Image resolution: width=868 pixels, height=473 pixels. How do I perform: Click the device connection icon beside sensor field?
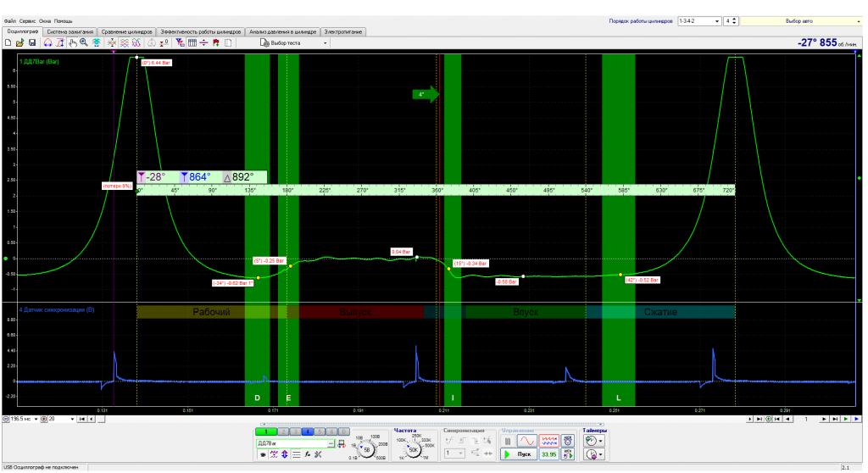pos(342,443)
